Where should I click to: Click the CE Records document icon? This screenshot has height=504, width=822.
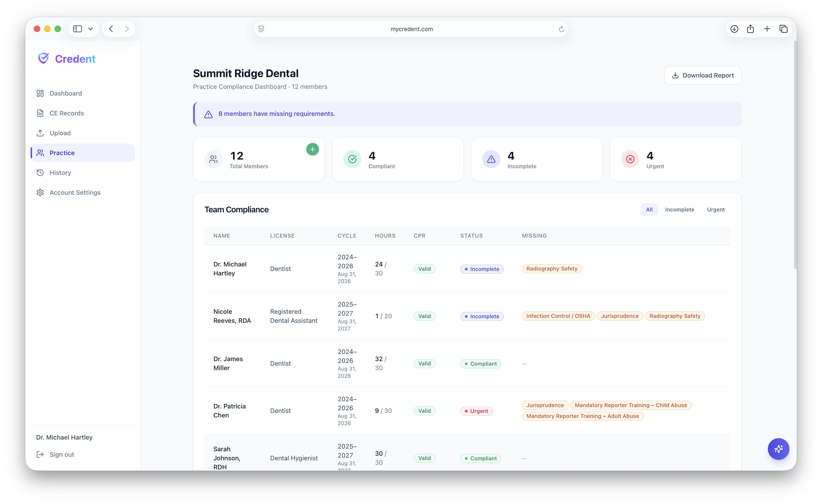pos(40,113)
